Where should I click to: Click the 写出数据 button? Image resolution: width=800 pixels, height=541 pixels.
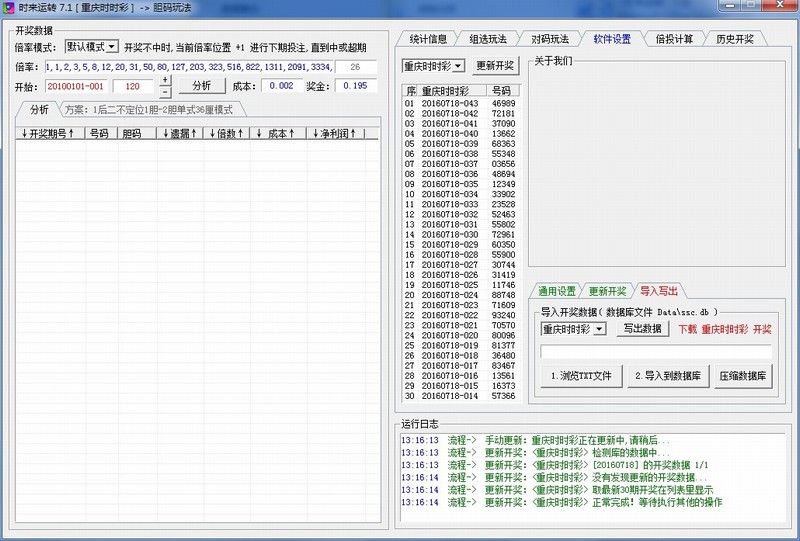click(642, 328)
